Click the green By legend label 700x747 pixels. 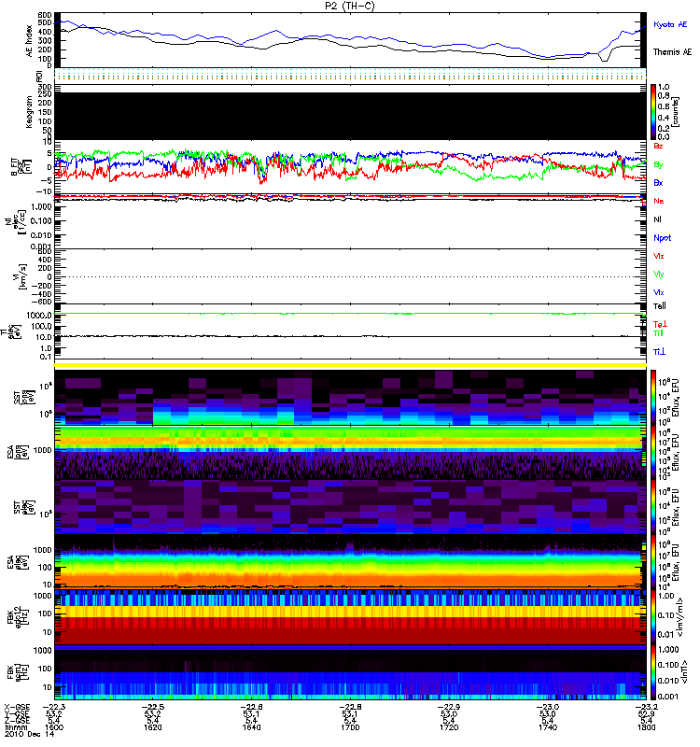tap(658, 164)
